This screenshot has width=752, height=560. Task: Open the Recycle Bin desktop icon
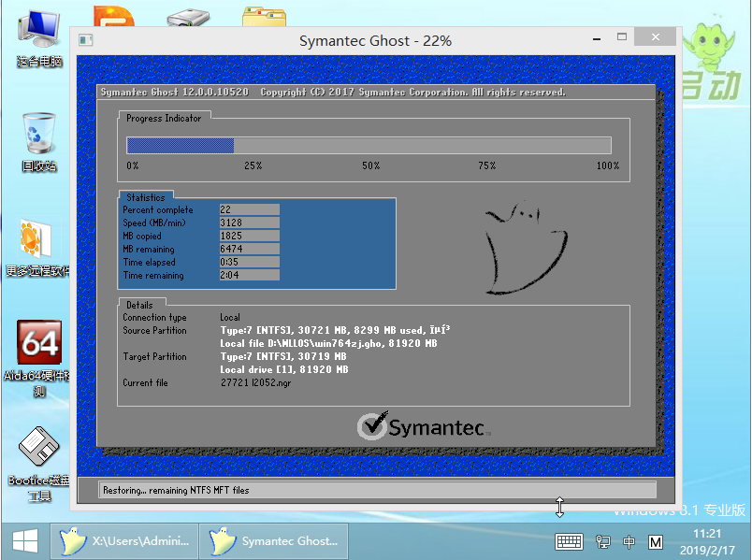tap(38, 140)
